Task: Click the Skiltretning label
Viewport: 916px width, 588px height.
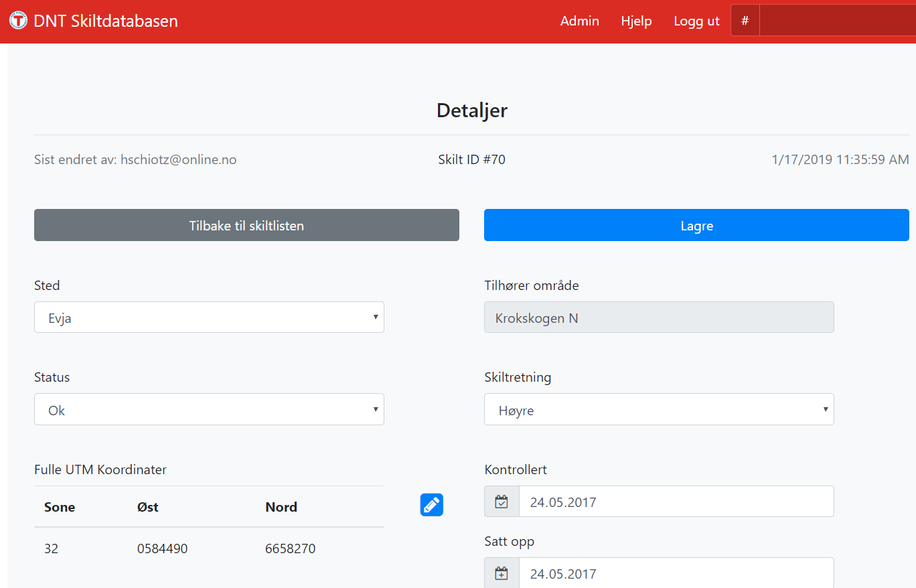Action: [518, 377]
